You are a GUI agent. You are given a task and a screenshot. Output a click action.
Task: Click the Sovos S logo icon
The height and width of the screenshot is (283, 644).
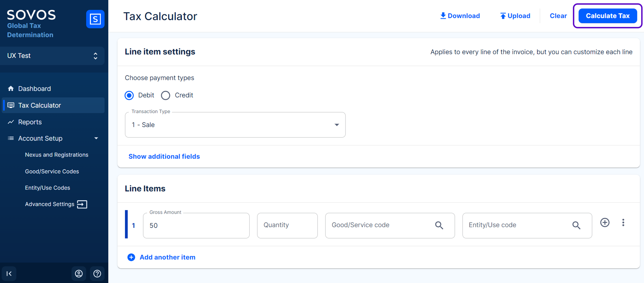click(95, 19)
